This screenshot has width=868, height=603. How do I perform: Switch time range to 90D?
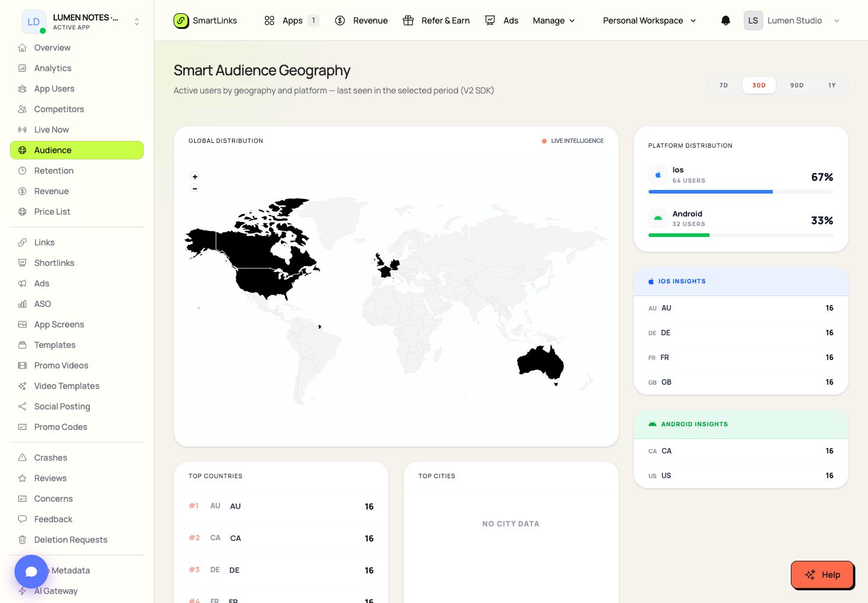tap(797, 86)
